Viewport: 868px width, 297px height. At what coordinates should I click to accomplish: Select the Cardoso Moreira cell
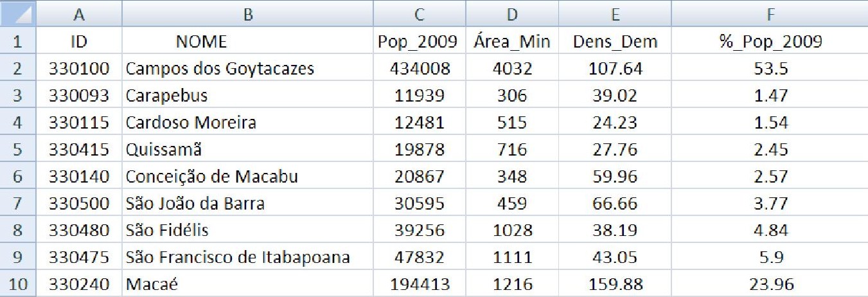click(x=247, y=122)
